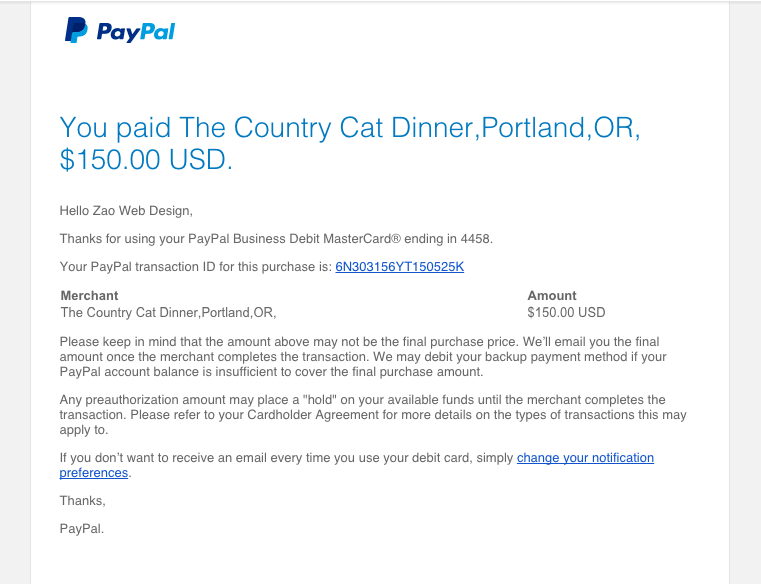
Task: Open transaction ID link 6N303156YT150525K
Action: (x=399, y=267)
